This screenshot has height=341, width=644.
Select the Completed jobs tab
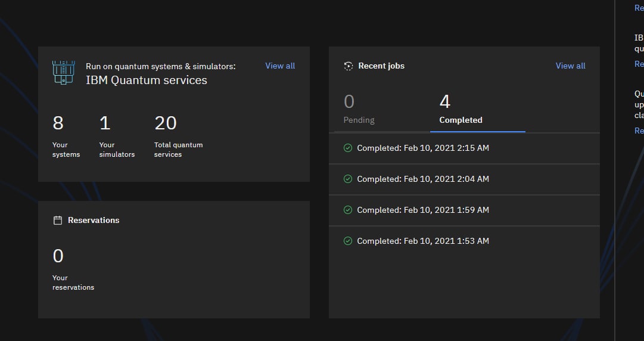tap(478, 109)
